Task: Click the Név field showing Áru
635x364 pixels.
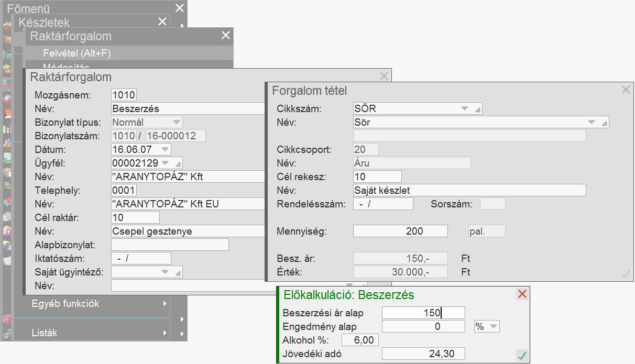Action: 412,163
